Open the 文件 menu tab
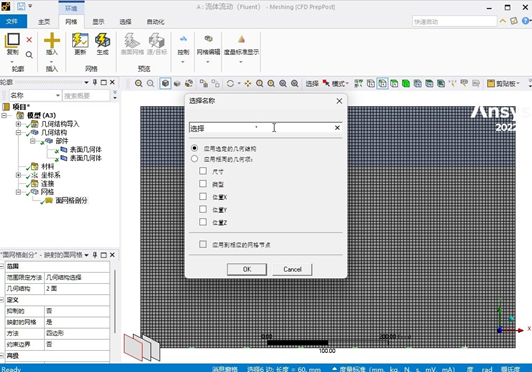Screen dimensions: 532x372 (x=12, y=21)
